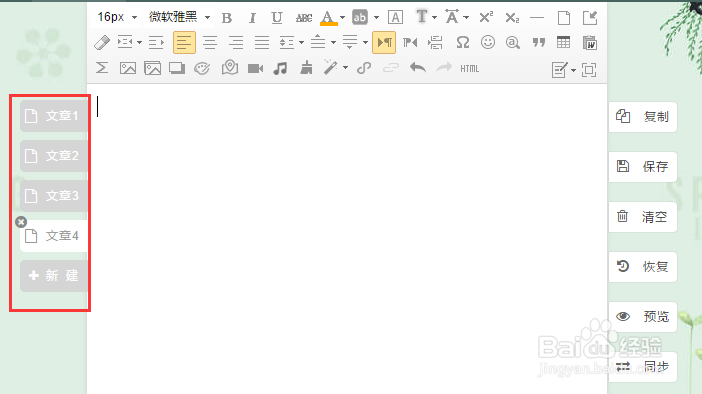Click the format brush icon

coord(306,68)
